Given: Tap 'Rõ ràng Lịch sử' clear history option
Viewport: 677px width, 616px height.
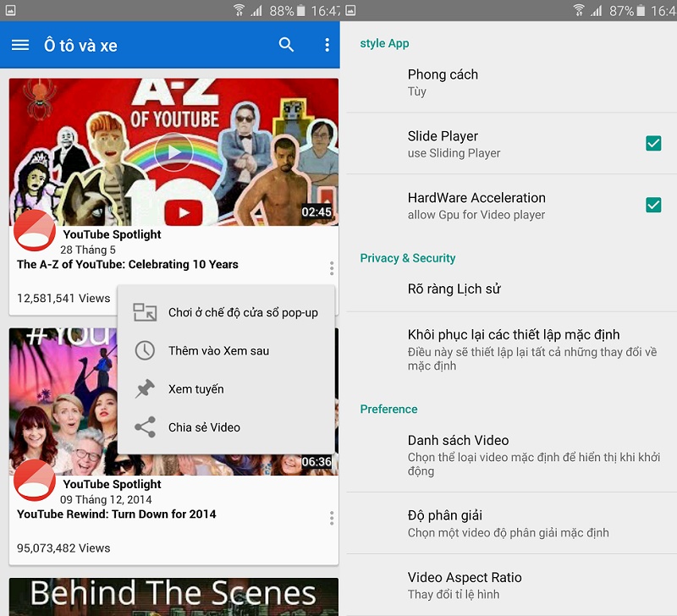Looking at the screenshot, I should pos(512,289).
